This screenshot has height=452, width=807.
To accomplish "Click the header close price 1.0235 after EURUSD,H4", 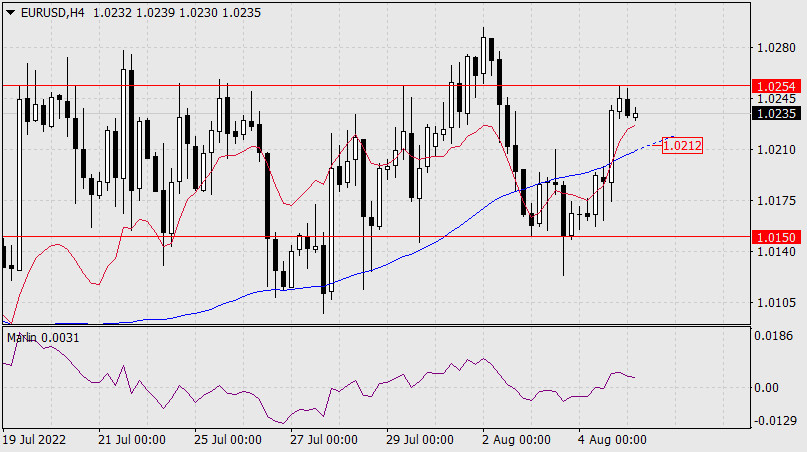I will pos(241,13).
